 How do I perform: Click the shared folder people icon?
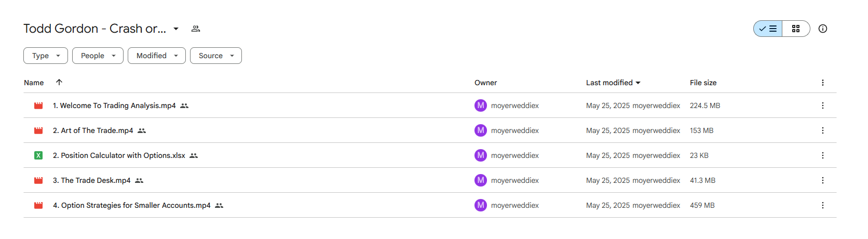point(196,29)
